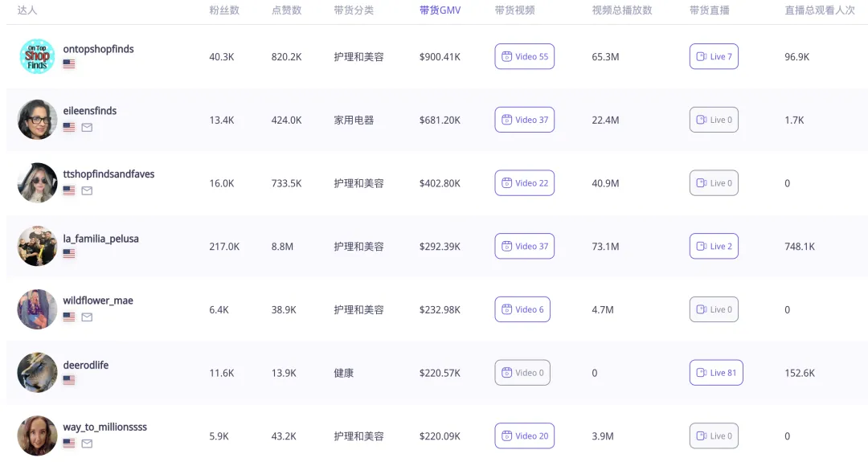Screen dimensions: 868x462
Task: Open the Video 55 button for ontopshopfinds
Action: [x=524, y=56]
